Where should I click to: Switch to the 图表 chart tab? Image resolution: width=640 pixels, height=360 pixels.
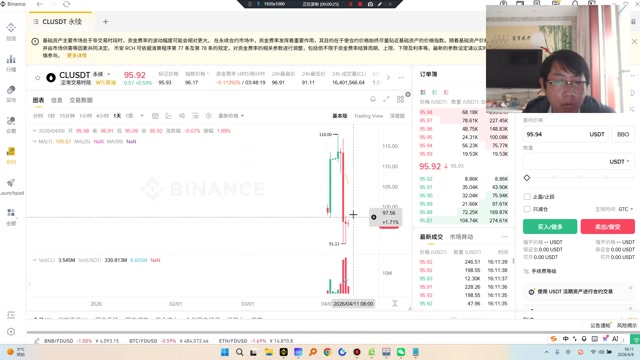pos(38,100)
